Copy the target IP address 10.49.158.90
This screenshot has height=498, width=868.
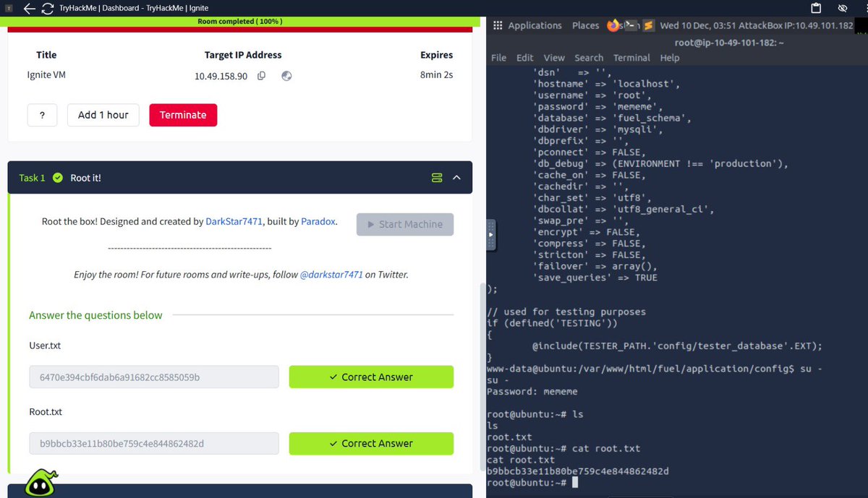coord(261,76)
